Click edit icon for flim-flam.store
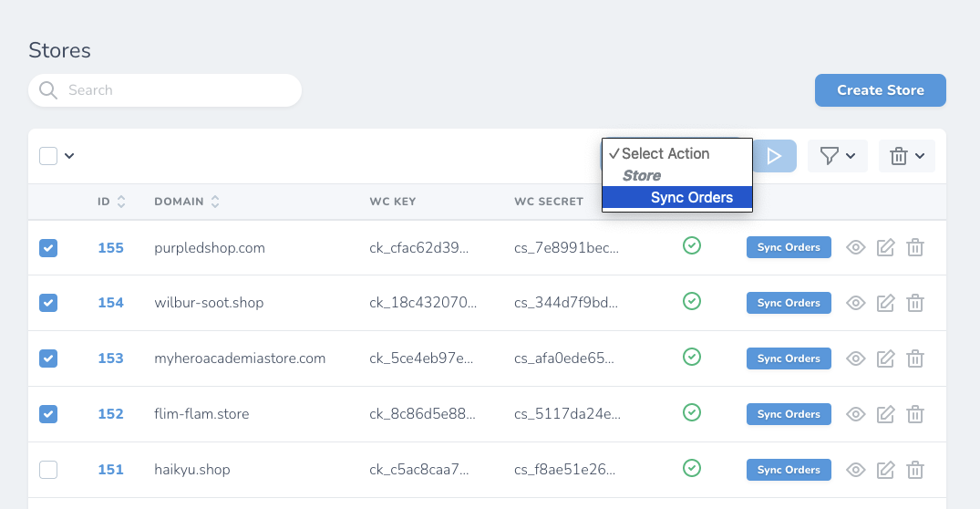Viewport: 980px width, 509px height. click(x=885, y=415)
